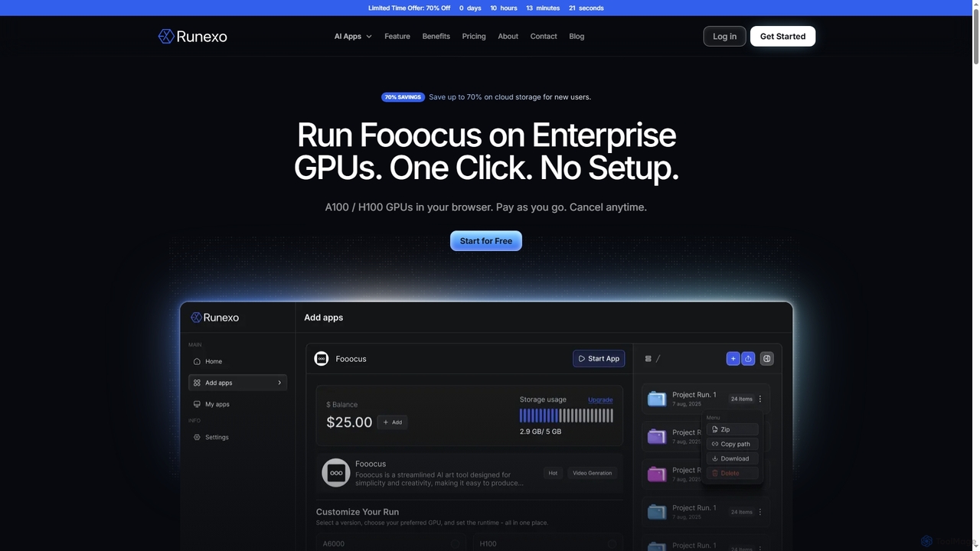Image resolution: width=980 pixels, height=551 pixels.
Task: Navigate to the Pricing page
Action: coord(474,36)
